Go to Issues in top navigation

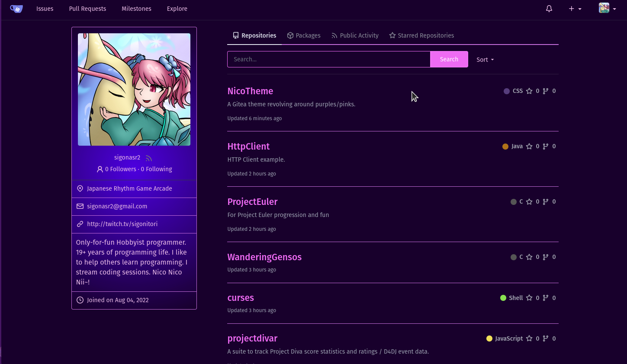pos(45,9)
